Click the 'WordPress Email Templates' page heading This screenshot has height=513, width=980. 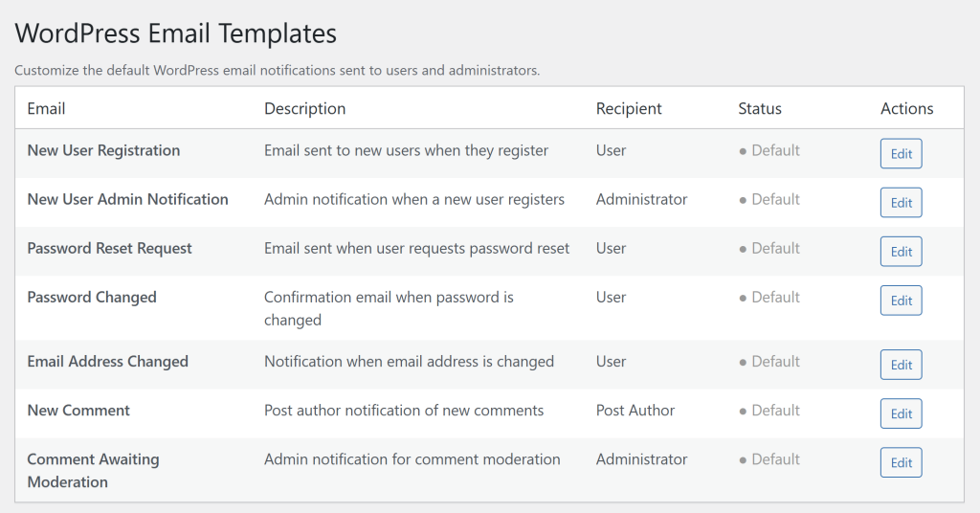click(x=176, y=33)
